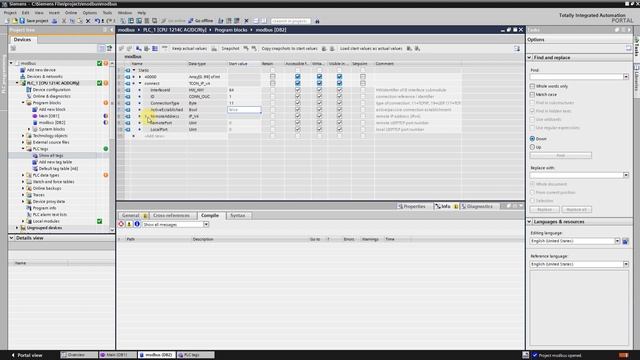Toggle the Whole words only checkbox

(532, 86)
